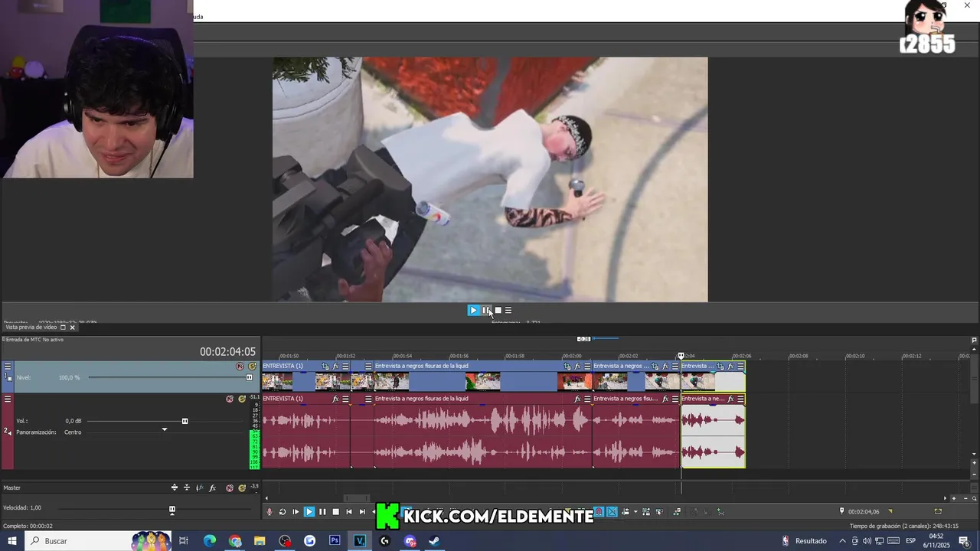Open the preview window hamburger menu
This screenshot has height=551, width=980.
coord(508,310)
